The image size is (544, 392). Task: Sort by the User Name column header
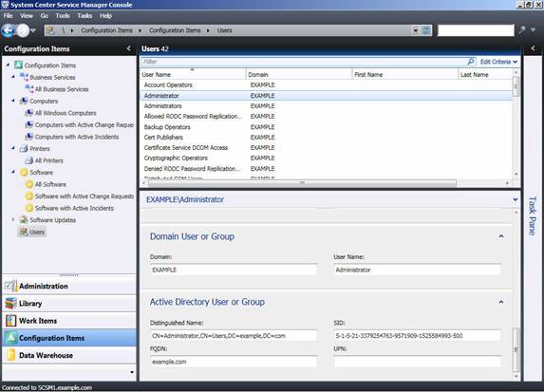click(193, 75)
